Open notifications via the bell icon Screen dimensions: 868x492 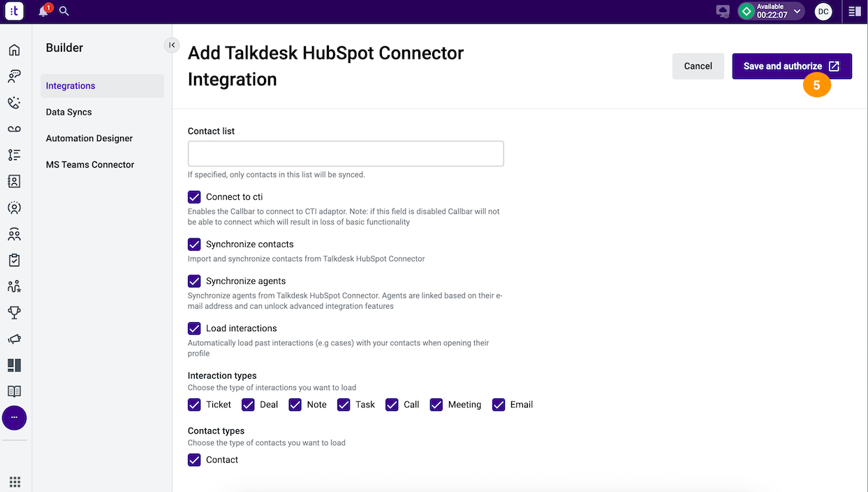click(44, 11)
